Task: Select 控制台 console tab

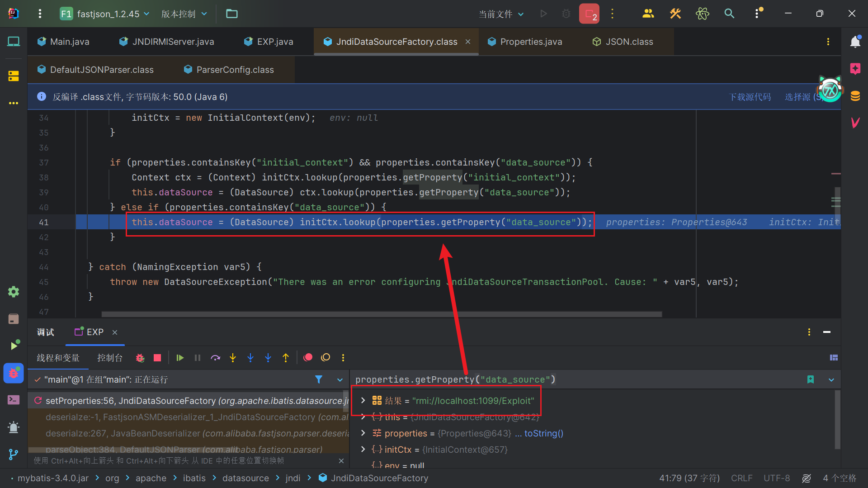Action: click(x=110, y=358)
